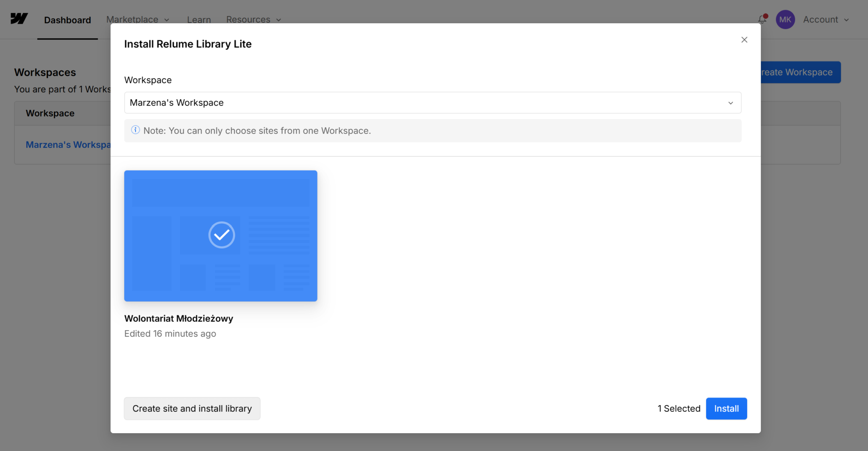Open the notifications bell

(762, 19)
